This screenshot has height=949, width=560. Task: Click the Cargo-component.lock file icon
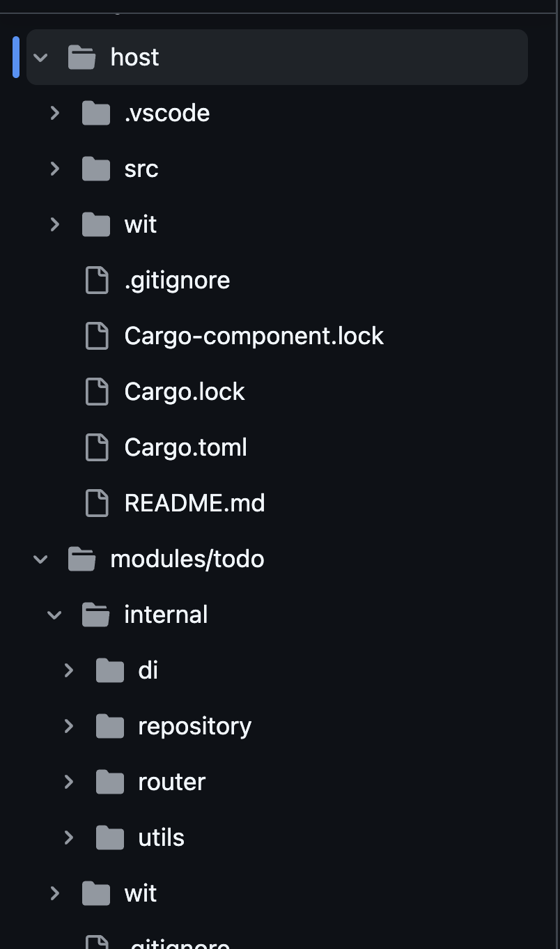pyautogui.click(x=97, y=336)
